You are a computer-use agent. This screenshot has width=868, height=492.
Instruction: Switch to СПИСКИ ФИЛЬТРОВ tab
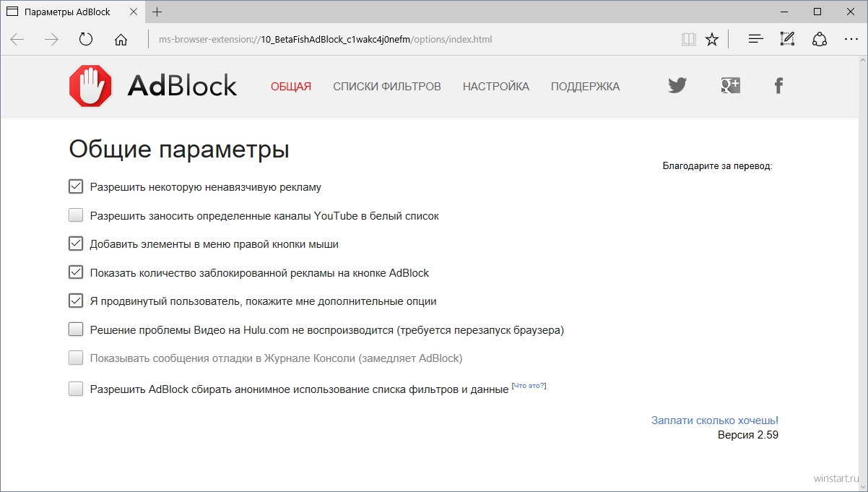(x=387, y=87)
